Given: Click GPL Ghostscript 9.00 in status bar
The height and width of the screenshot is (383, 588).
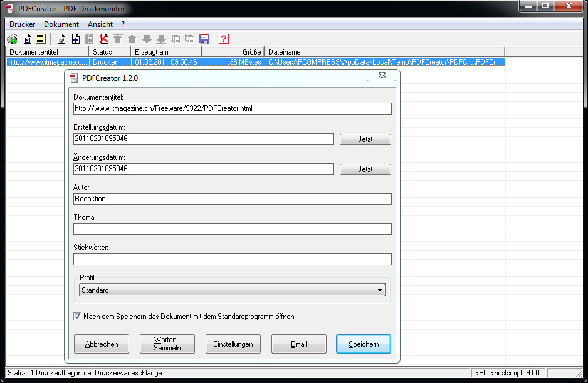Looking at the screenshot, I should coord(507,373).
